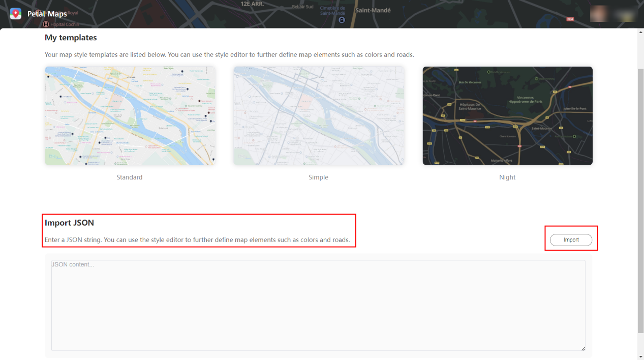Click the "Standard" template label
This screenshot has width=644, height=360.
[130, 177]
